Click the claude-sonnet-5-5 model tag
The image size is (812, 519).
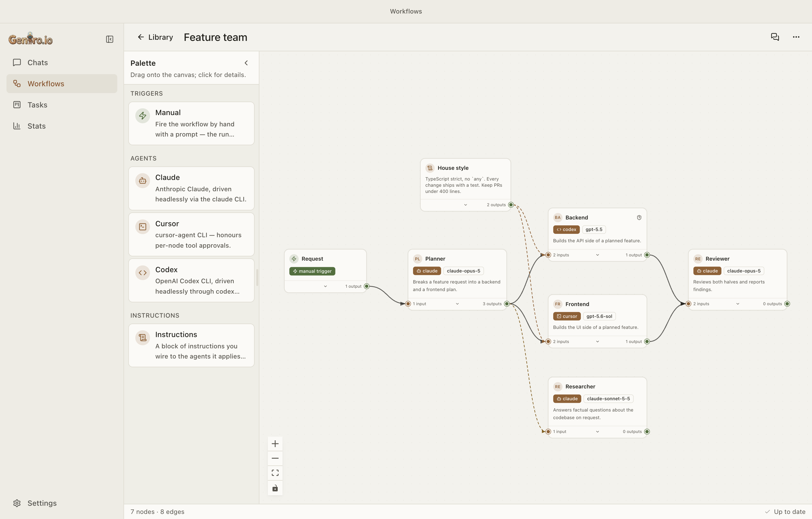click(608, 399)
